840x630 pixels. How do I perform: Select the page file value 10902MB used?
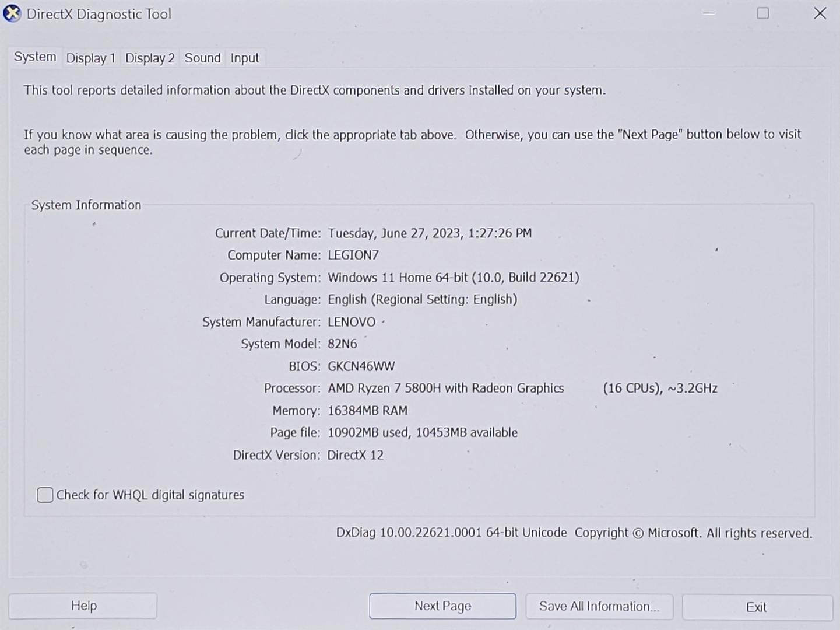[x=368, y=433]
